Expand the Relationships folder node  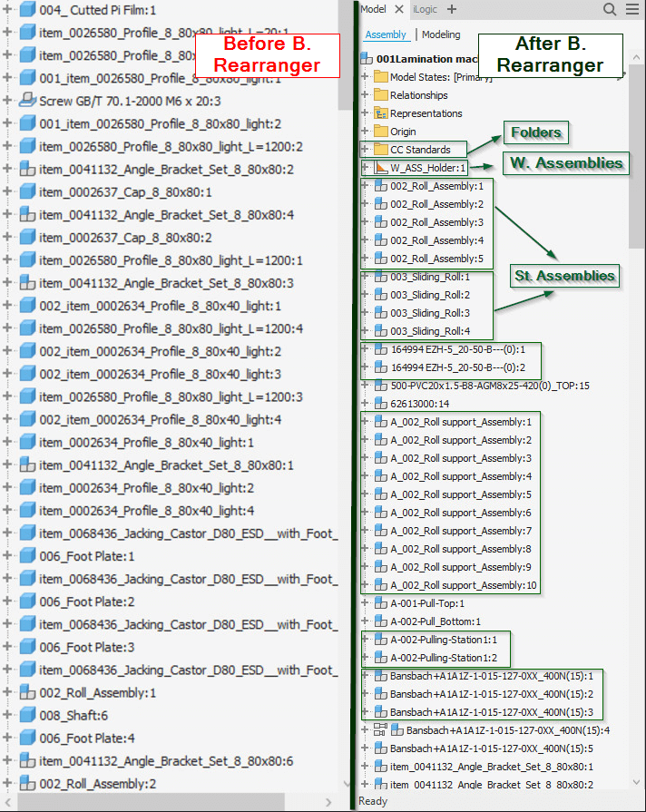tap(366, 94)
